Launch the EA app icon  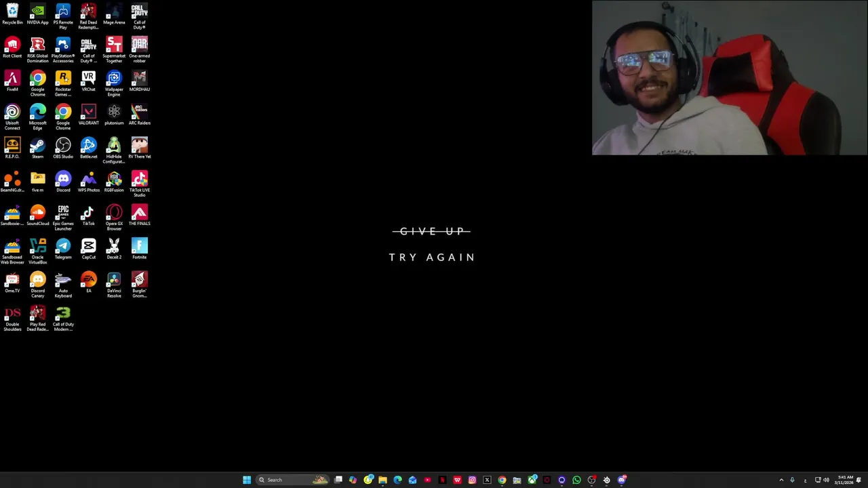click(x=88, y=283)
